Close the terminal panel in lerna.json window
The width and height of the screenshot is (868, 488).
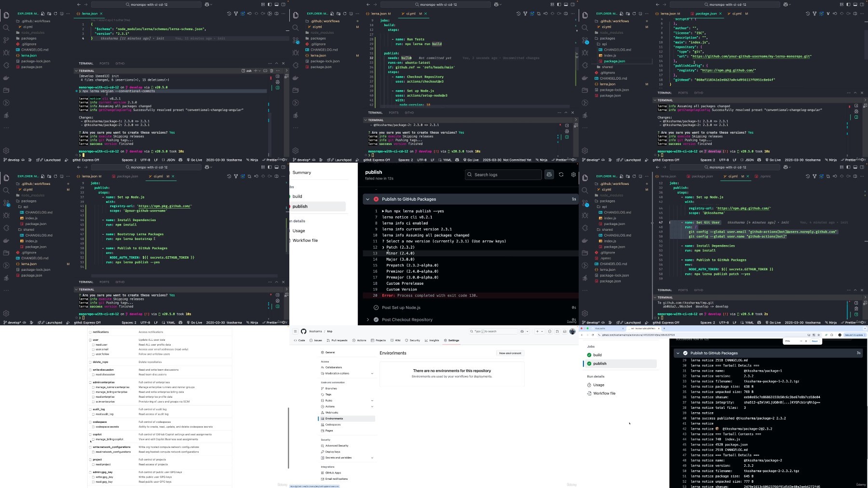point(283,63)
